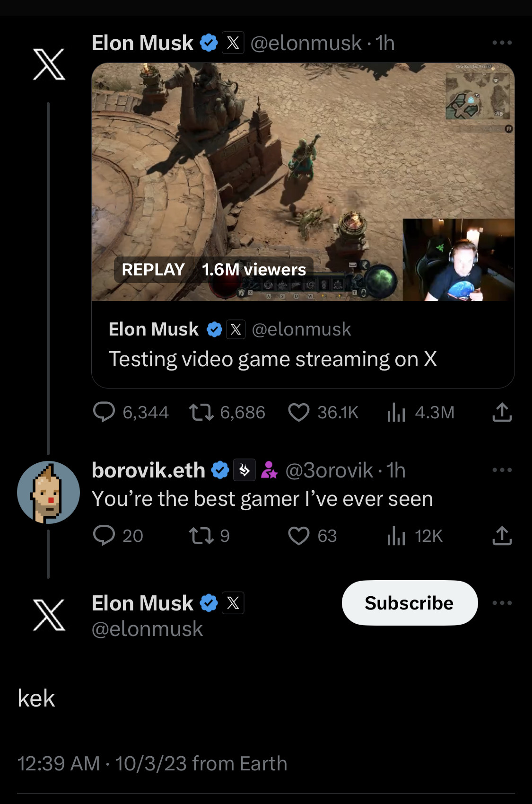
Task: Open more options for top Elon Musk post
Action: 502,43
